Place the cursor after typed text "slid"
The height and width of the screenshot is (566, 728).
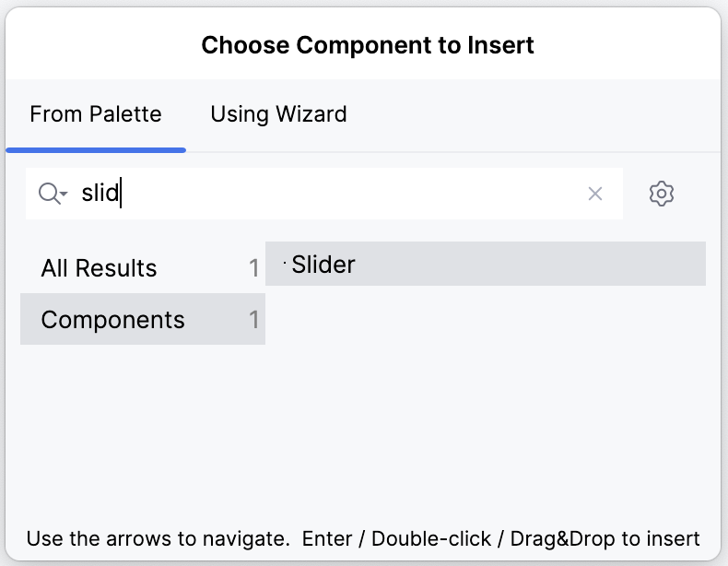pos(122,194)
